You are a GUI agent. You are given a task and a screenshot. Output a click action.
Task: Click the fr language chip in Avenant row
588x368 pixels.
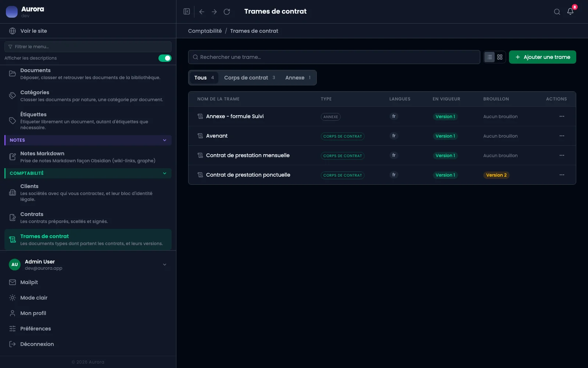tap(394, 136)
